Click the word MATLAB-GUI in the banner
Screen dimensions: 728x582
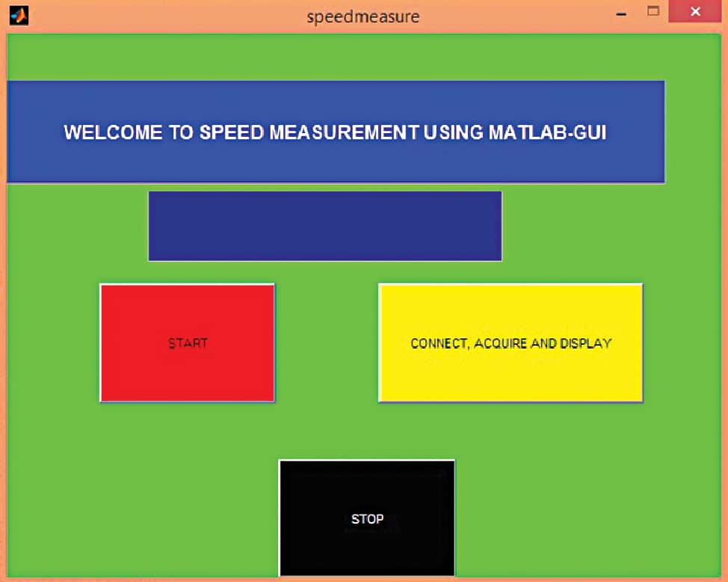point(547,132)
